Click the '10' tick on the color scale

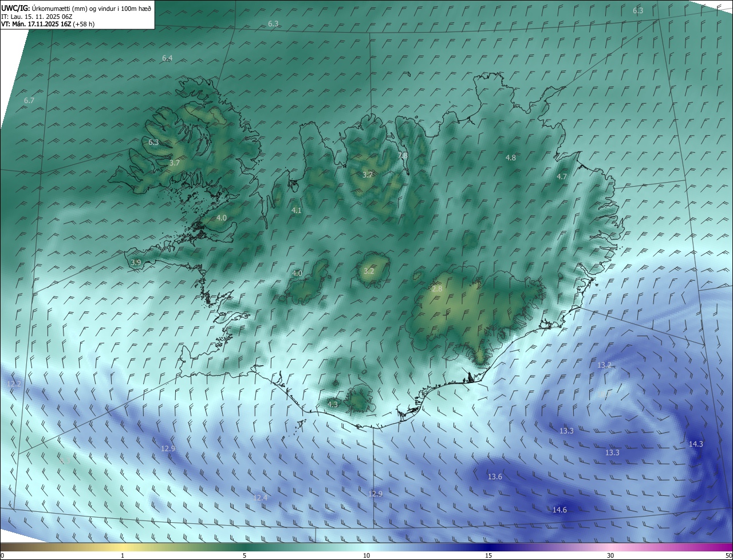pos(366,555)
